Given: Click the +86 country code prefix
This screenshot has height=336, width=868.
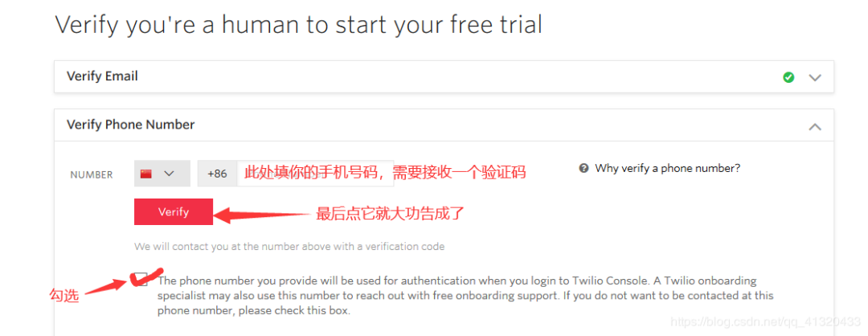Looking at the screenshot, I should tap(218, 174).
